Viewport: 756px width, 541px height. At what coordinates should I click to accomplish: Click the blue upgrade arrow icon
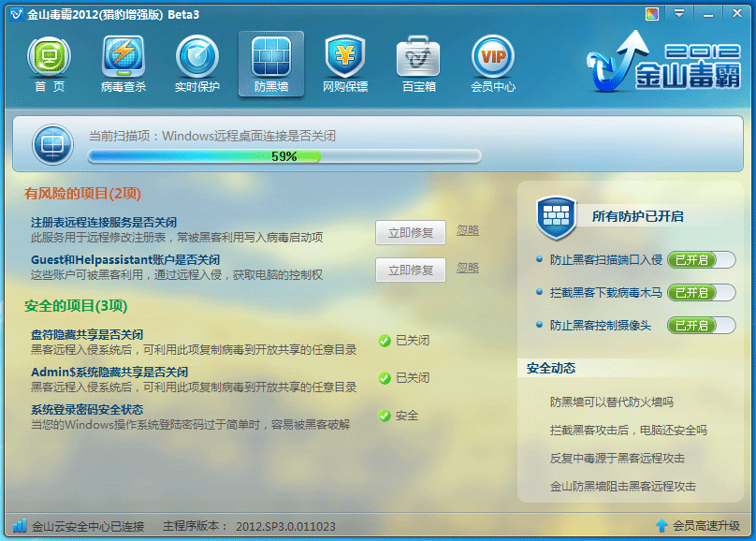(x=662, y=526)
